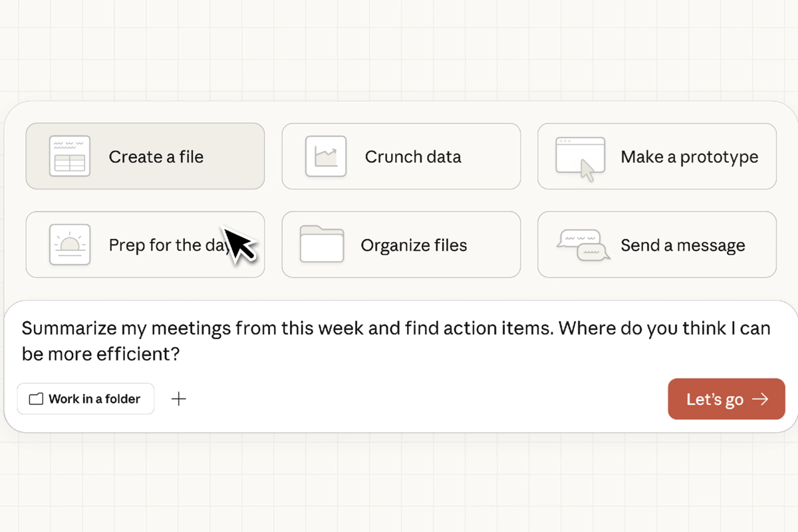Select the Prep for the day text

coord(166,245)
